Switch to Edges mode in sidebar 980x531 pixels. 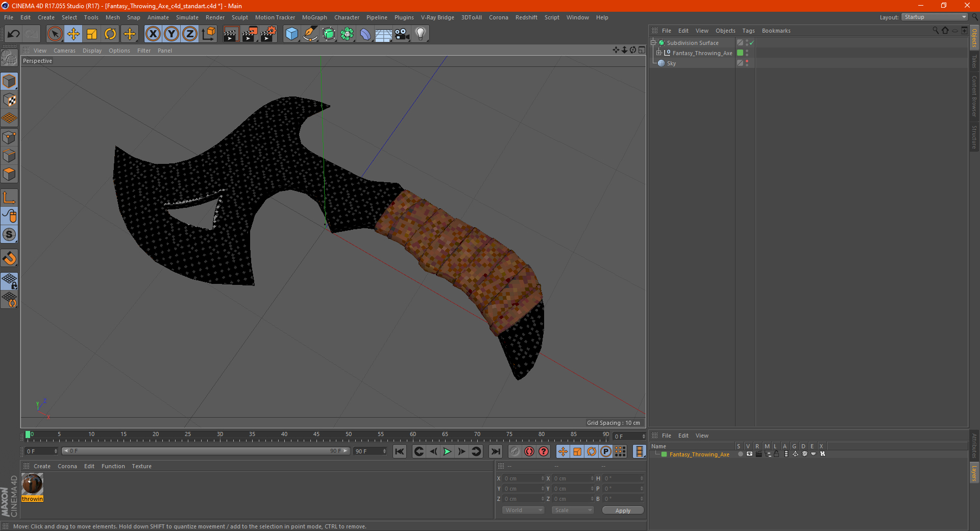point(9,156)
